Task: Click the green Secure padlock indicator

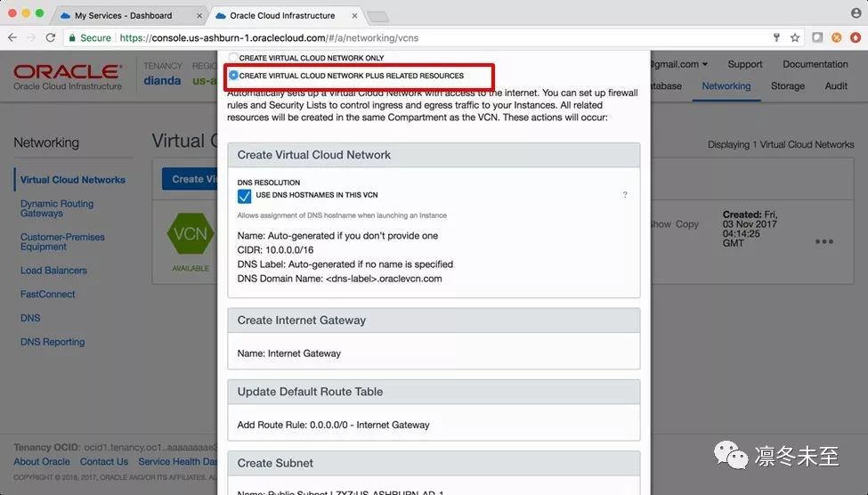Action: 89,37
